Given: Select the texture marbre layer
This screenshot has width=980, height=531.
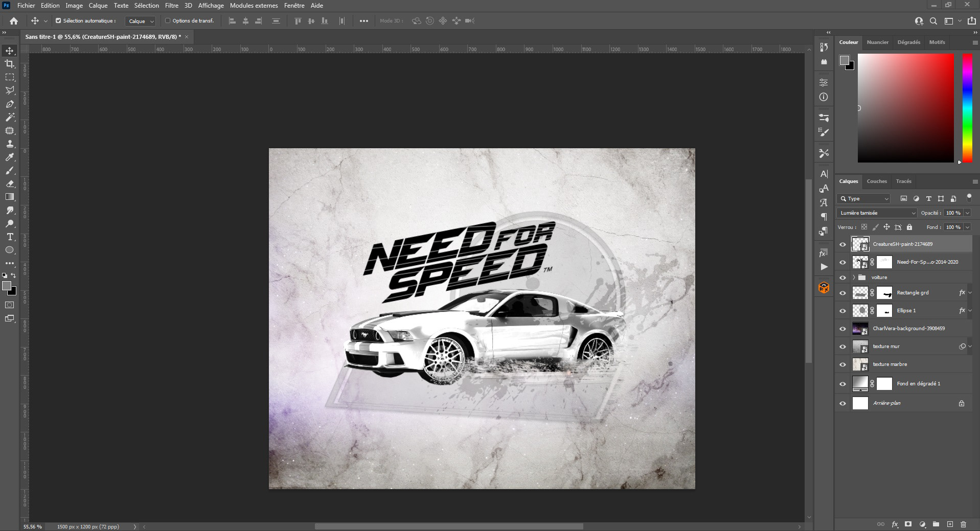Looking at the screenshot, I should click(x=904, y=364).
